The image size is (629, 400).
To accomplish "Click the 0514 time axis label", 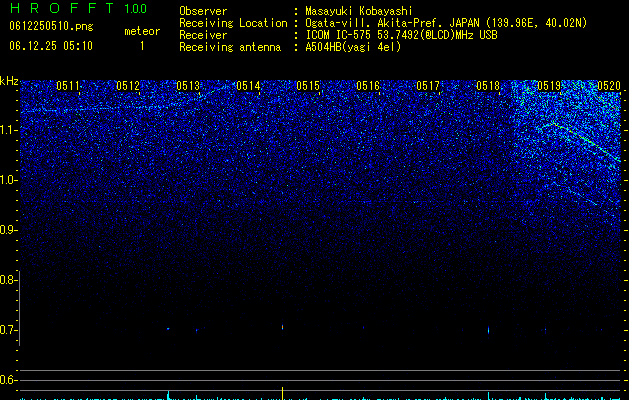I will pyautogui.click(x=248, y=86).
